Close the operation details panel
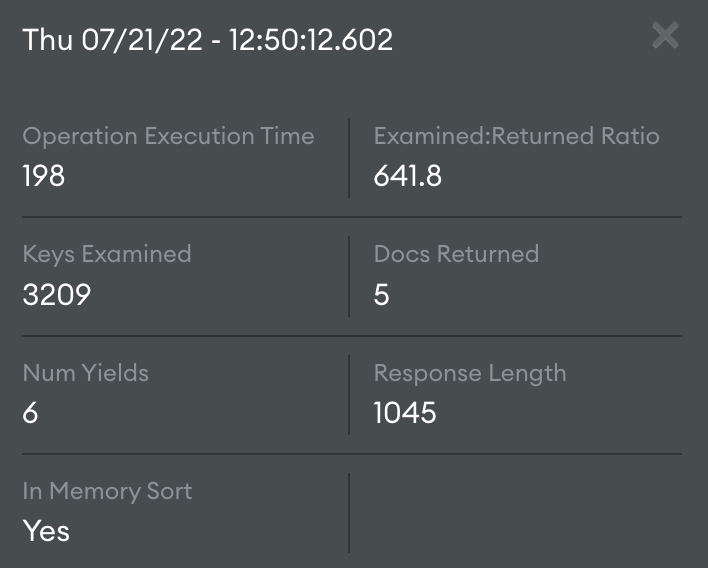The image size is (708, 568). tap(665, 37)
